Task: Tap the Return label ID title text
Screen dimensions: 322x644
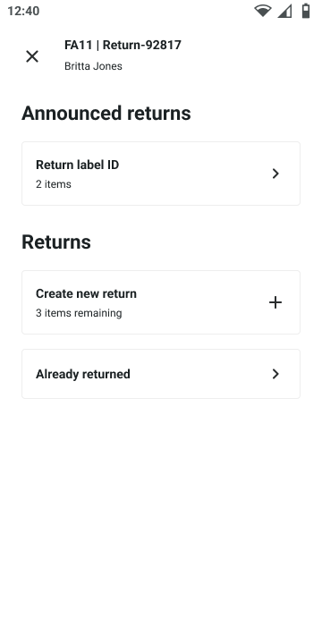Action: (78, 165)
